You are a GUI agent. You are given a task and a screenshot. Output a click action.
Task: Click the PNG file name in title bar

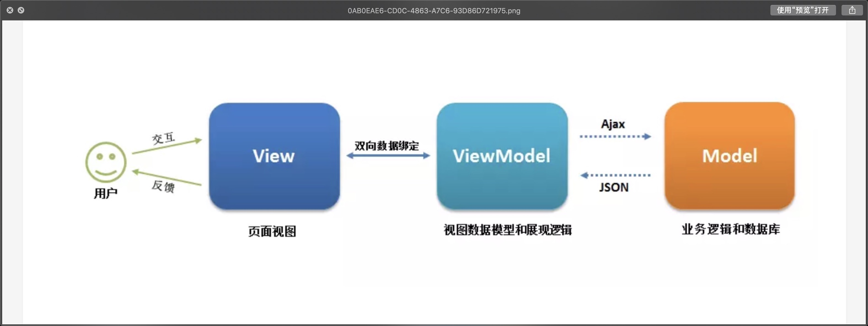click(434, 10)
